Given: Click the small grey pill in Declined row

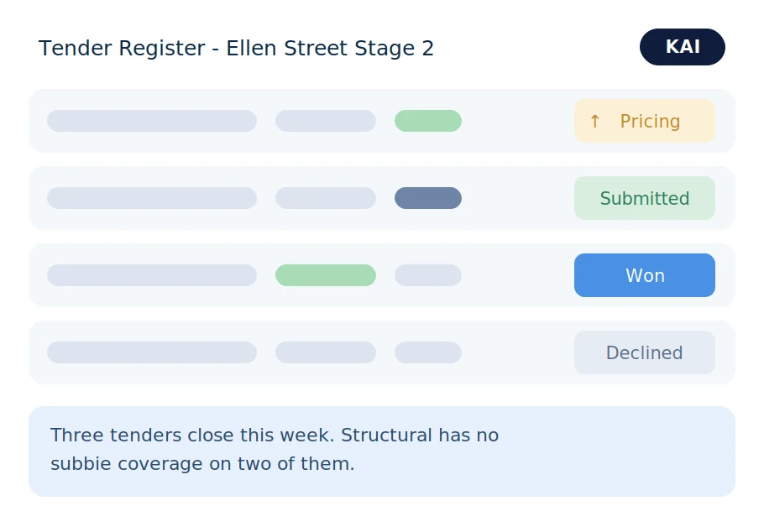Looking at the screenshot, I should click(x=428, y=352).
